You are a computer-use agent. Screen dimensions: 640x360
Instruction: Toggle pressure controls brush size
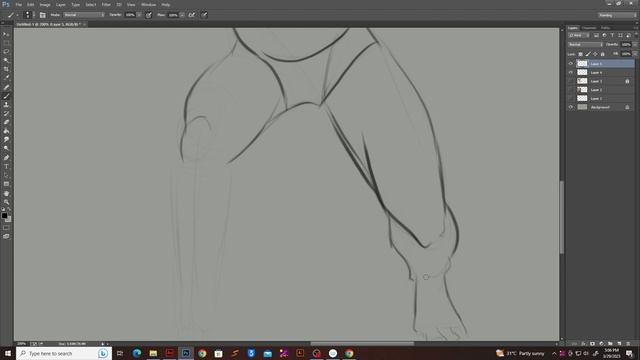click(204, 15)
